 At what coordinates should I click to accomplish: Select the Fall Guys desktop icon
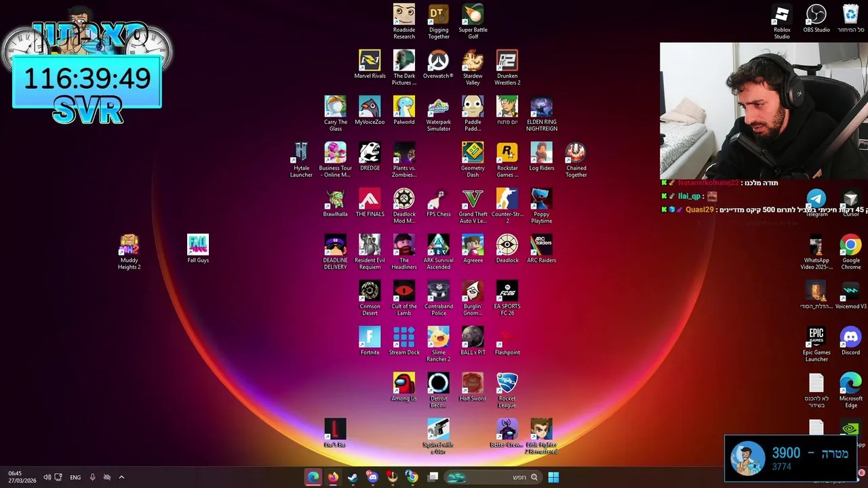pyautogui.click(x=198, y=249)
